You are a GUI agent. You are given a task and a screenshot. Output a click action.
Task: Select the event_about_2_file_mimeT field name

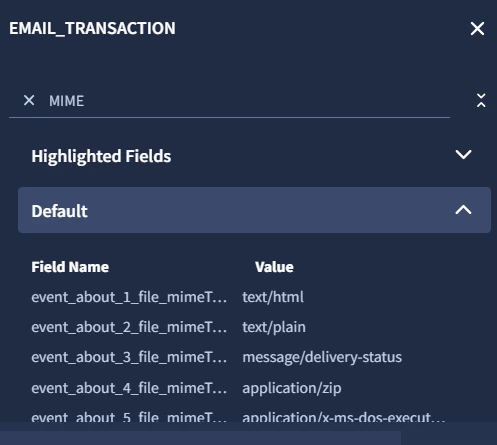point(129,327)
